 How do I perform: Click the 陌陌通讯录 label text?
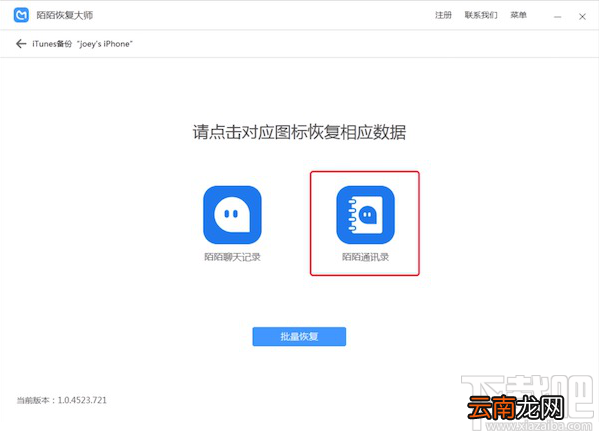(365, 257)
